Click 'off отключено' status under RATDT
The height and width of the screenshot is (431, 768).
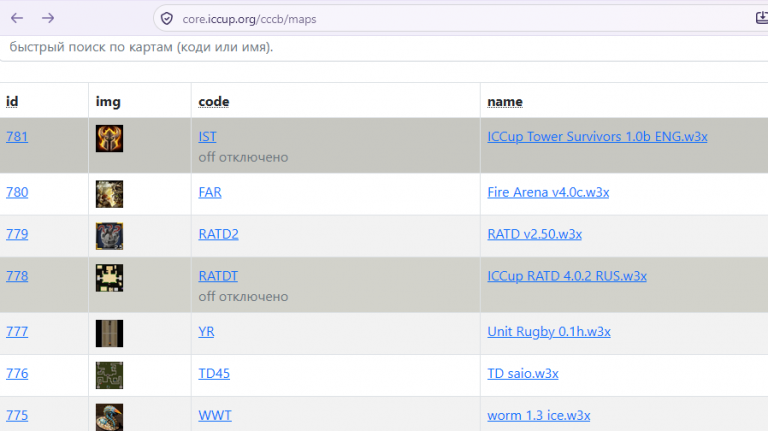[x=243, y=297]
